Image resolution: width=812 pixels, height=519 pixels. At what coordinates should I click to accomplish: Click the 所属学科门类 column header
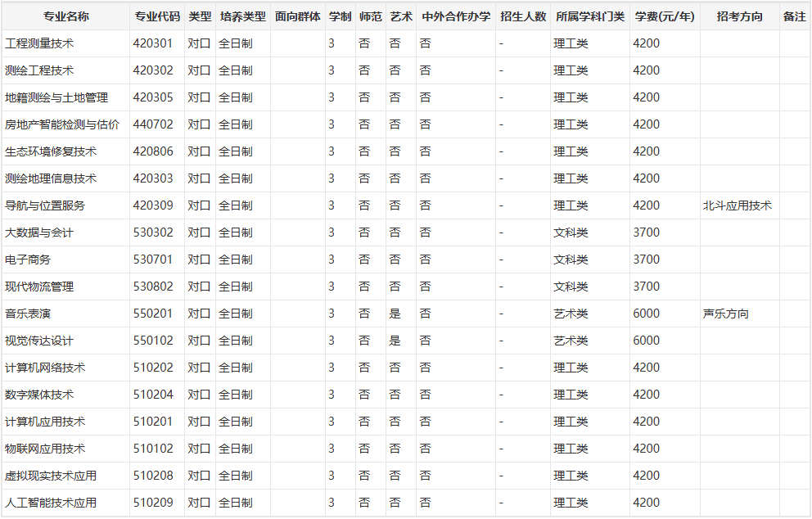[589, 16]
